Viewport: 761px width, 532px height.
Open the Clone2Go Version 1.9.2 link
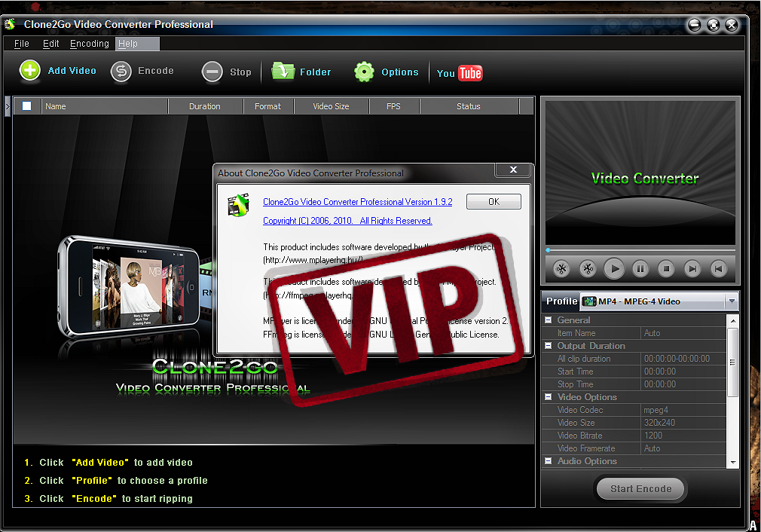click(x=358, y=202)
